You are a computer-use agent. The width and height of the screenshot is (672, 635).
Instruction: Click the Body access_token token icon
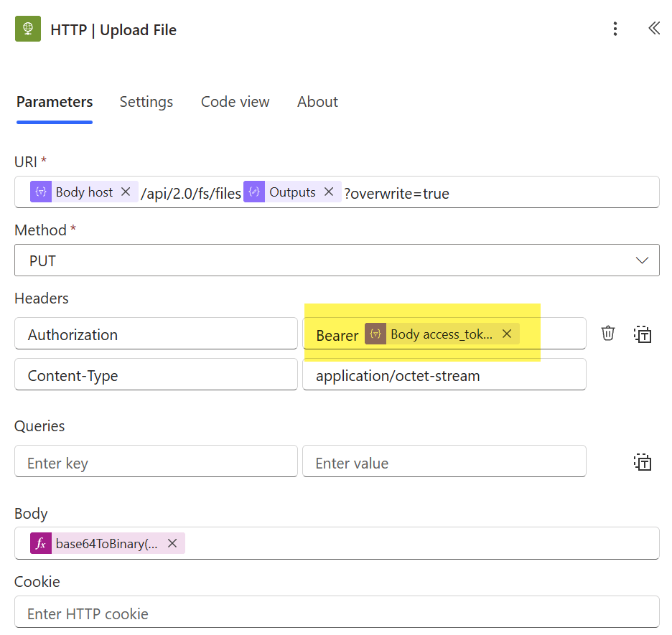tap(375, 334)
